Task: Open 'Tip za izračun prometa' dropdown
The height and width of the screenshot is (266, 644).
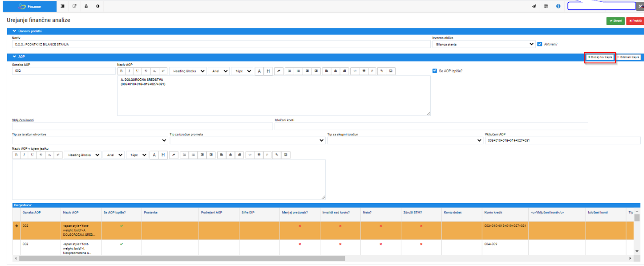Action: (x=247, y=140)
